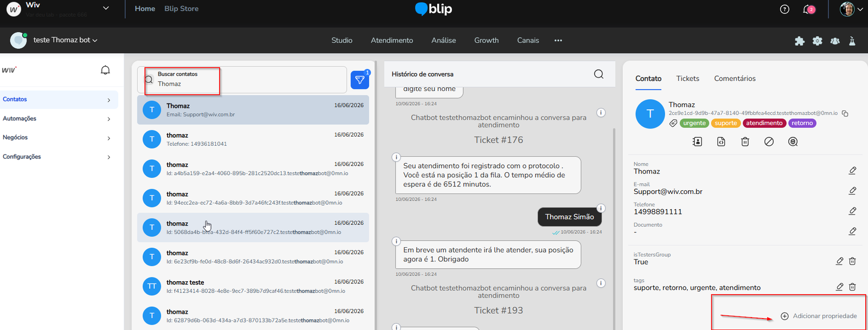Delete the isTestersGroup property with its trash icon
This screenshot has height=330, width=868.
[852, 261]
